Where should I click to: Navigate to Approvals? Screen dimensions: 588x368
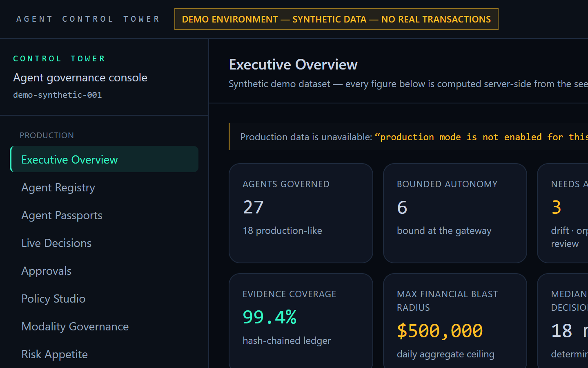tap(104, 271)
